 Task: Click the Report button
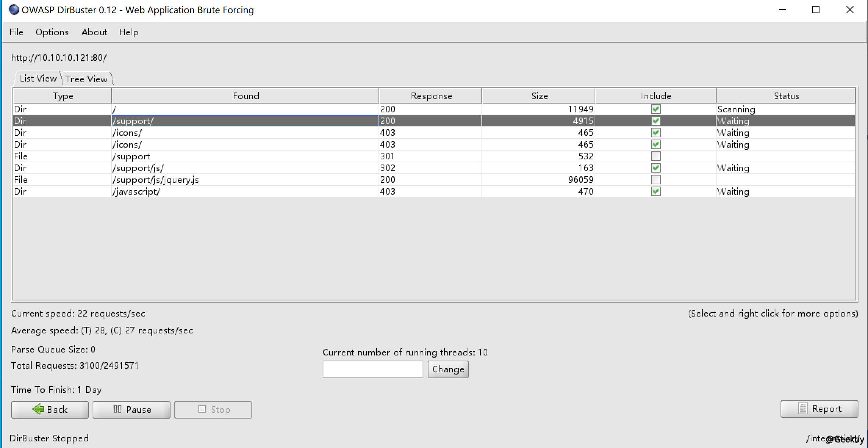coord(819,409)
